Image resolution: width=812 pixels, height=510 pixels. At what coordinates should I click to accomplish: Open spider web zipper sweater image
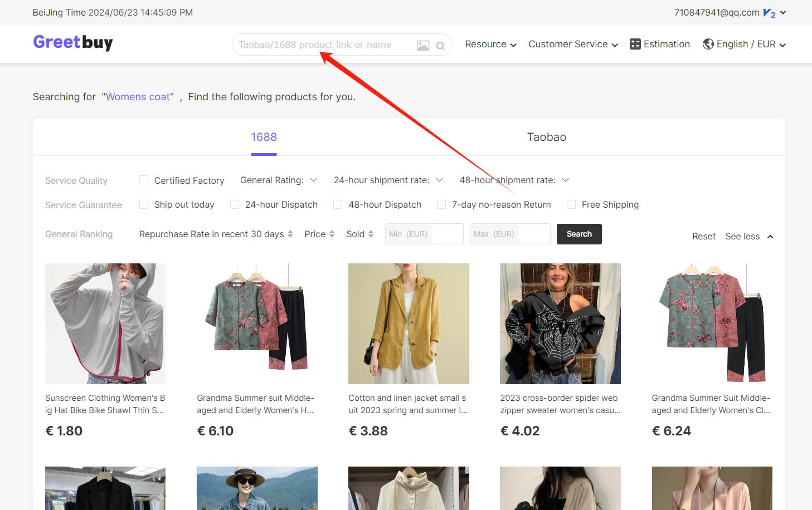point(560,323)
